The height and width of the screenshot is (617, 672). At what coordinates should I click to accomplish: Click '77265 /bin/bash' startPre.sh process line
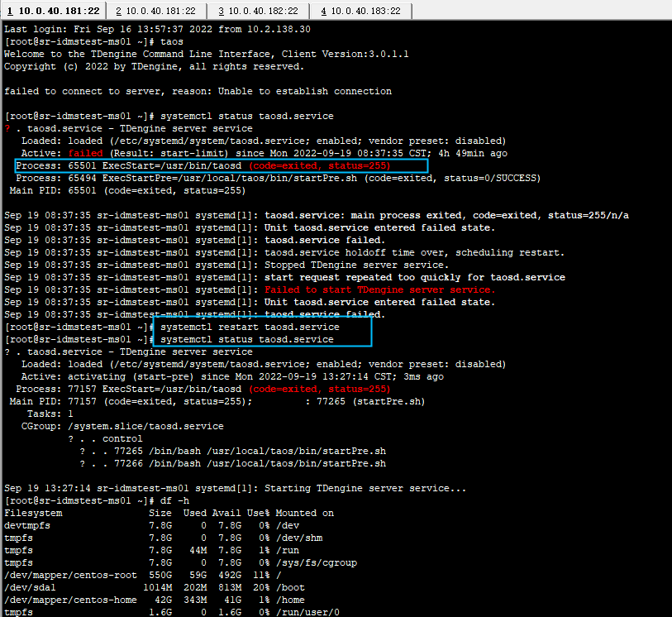(233, 451)
